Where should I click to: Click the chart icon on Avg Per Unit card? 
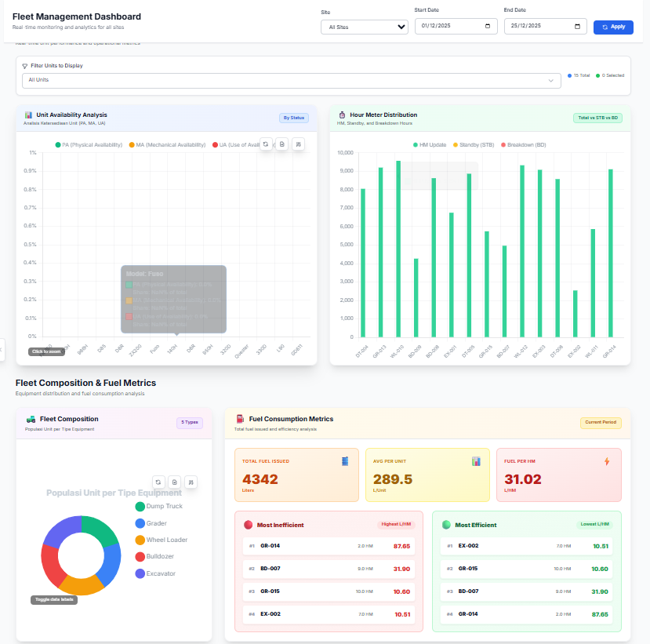[x=475, y=462]
